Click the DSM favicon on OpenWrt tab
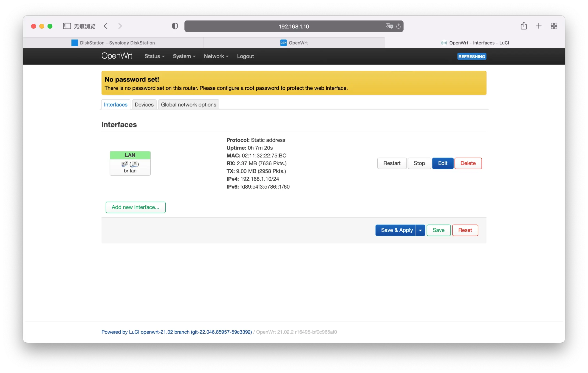The width and height of the screenshot is (588, 373). (283, 43)
